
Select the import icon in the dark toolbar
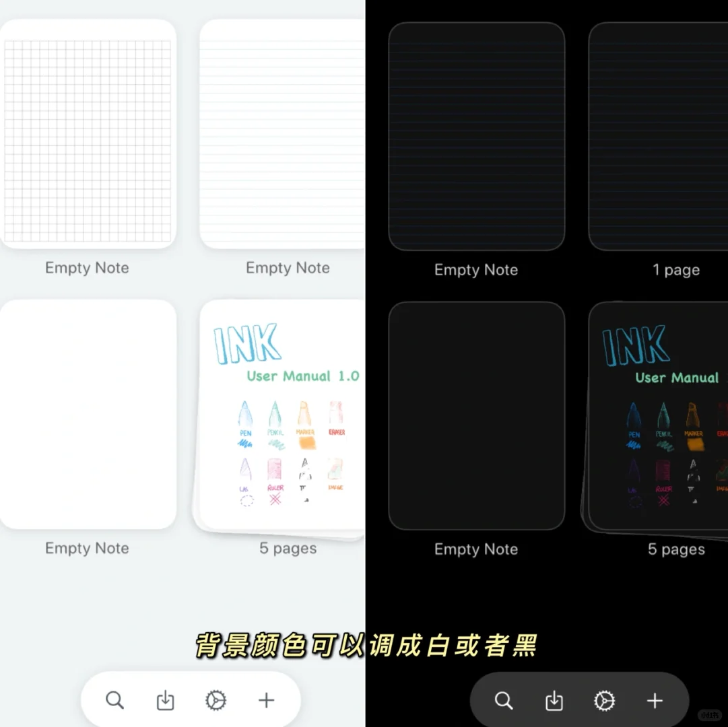tap(554, 701)
